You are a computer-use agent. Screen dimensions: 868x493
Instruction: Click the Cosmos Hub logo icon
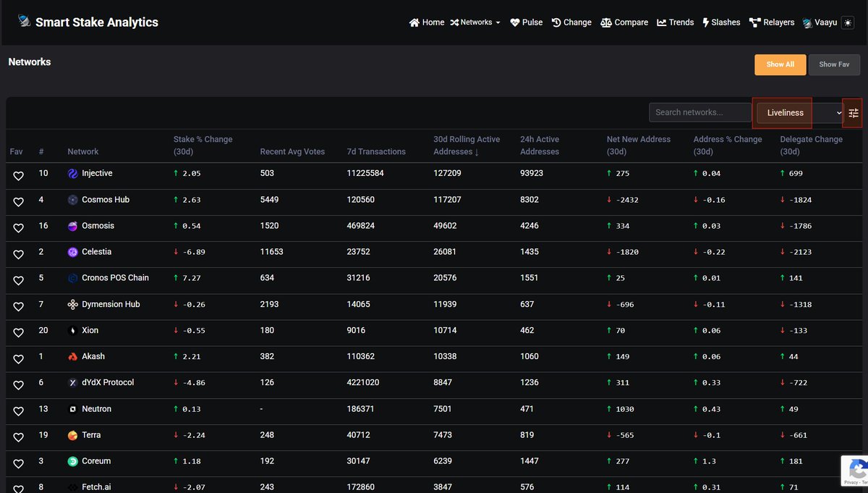tap(72, 200)
